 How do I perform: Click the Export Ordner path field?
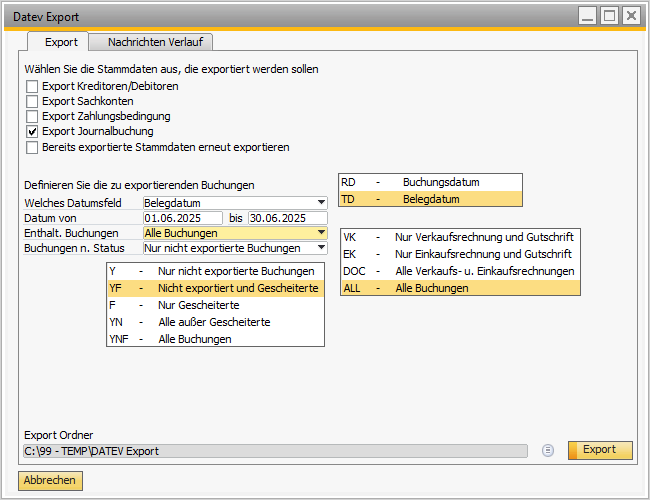(x=276, y=451)
